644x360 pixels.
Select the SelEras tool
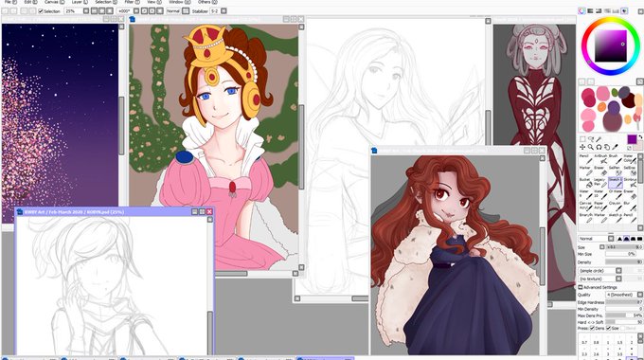(630, 171)
